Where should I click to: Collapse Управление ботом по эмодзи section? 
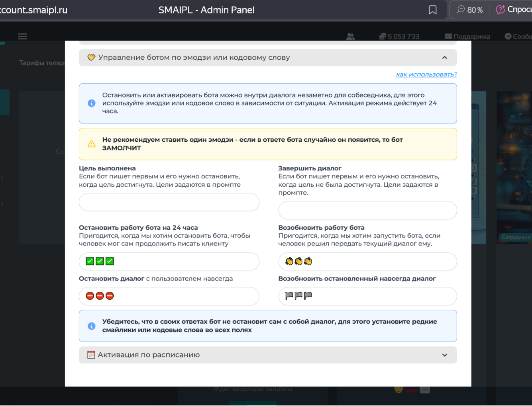click(x=268, y=58)
